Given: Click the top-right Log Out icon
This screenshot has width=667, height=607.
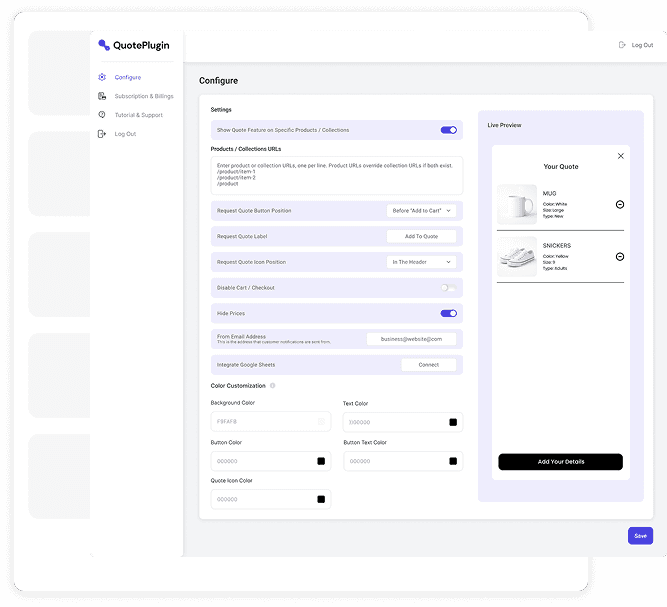Looking at the screenshot, I should tap(622, 45).
